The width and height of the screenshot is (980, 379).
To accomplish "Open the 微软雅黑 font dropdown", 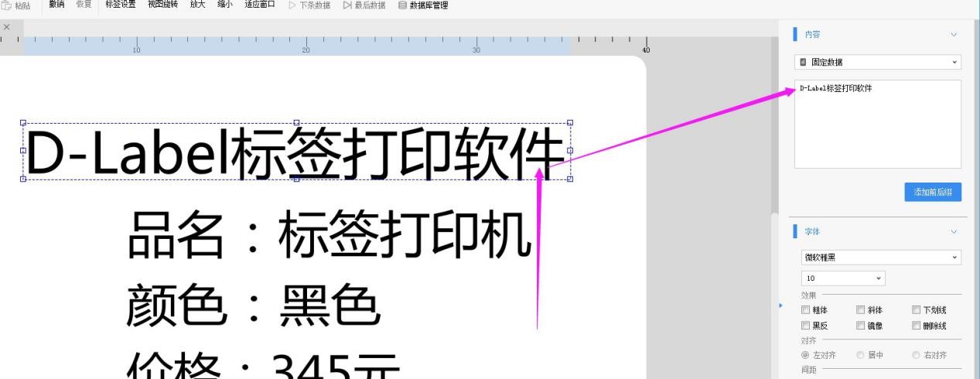I will tap(881, 258).
